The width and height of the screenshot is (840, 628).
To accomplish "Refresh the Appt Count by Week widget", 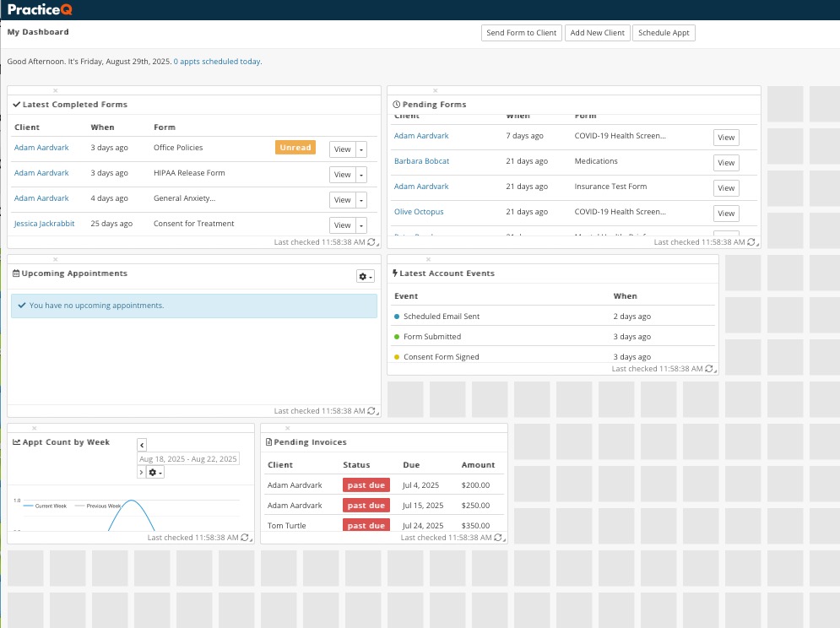I will (245, 538).
